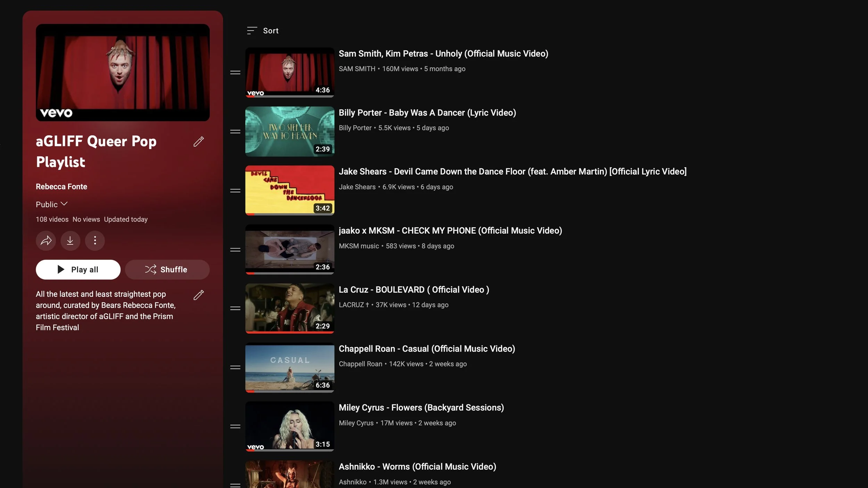The height and width of the screenshot is (488, 868).
Task: Click the download playlist icon
Action: click(70, 241)
